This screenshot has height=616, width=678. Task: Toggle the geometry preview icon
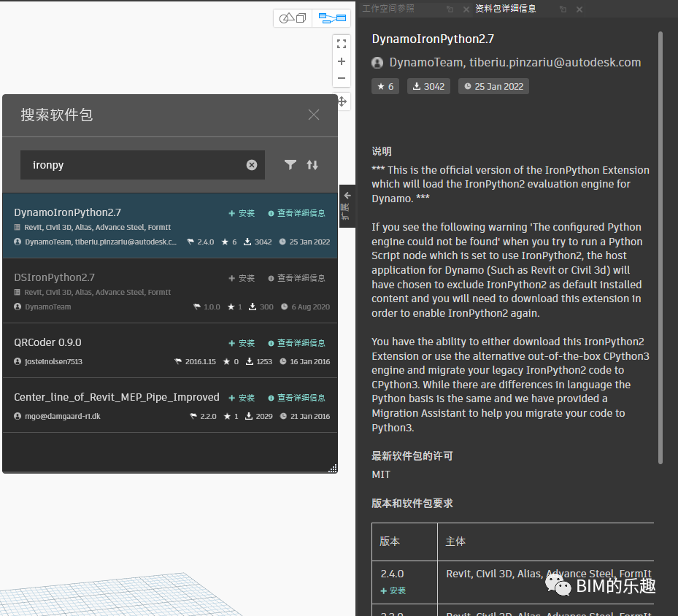click(292, 18)
